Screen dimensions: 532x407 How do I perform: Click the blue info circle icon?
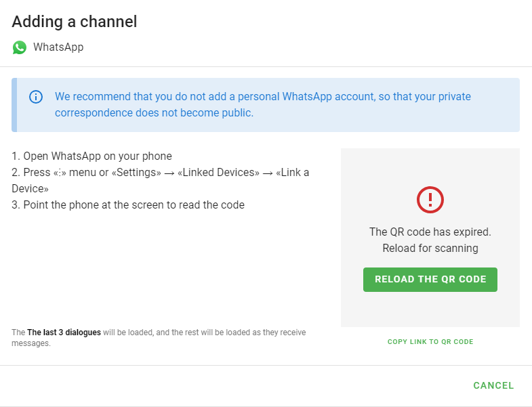tap(36, 97)
